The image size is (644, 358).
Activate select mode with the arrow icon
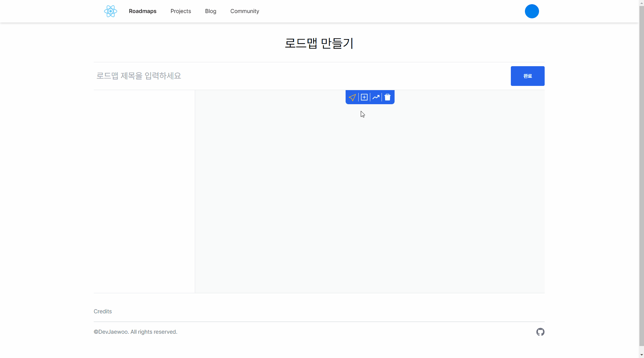353,97
